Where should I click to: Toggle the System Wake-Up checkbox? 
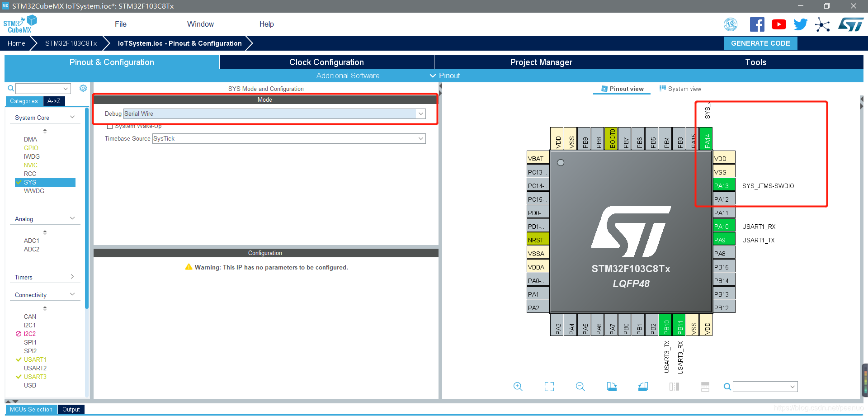[x=109, y=126]
